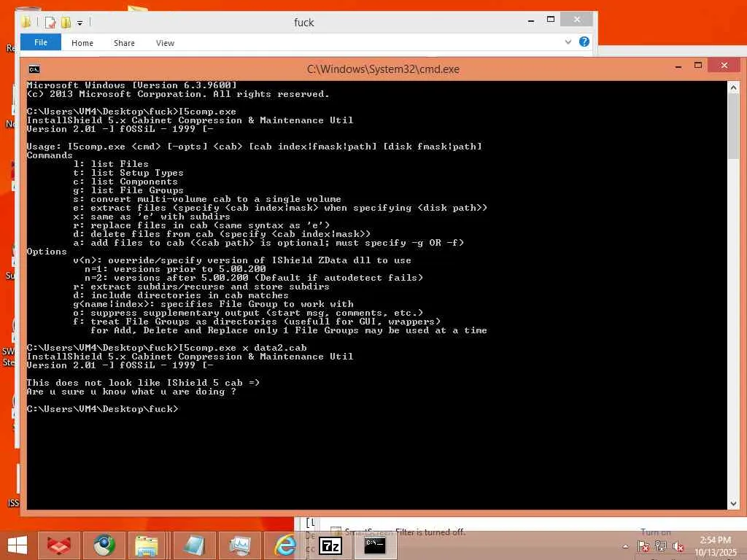This screenshot has height=560, width=747.
Task: Select the cmd window taskbar button
Action: coord(375,545)
